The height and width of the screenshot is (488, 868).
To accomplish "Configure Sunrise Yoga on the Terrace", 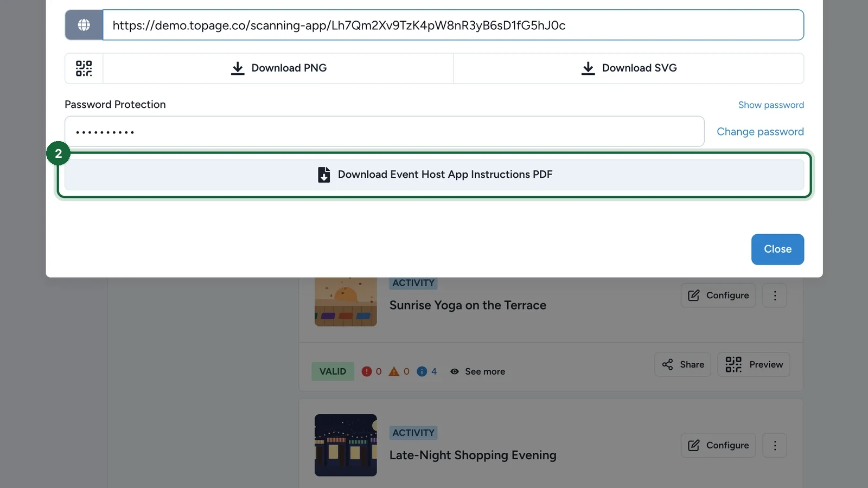I will tap(718, 296).
